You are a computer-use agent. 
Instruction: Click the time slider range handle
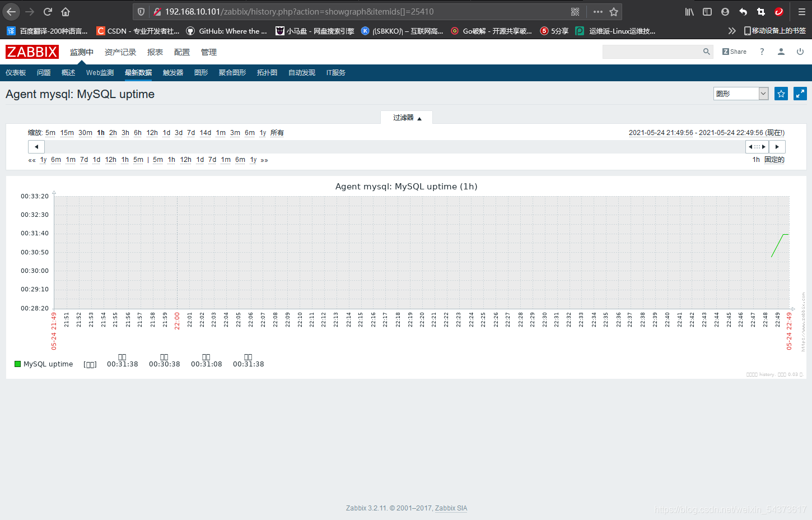point(757,147)
